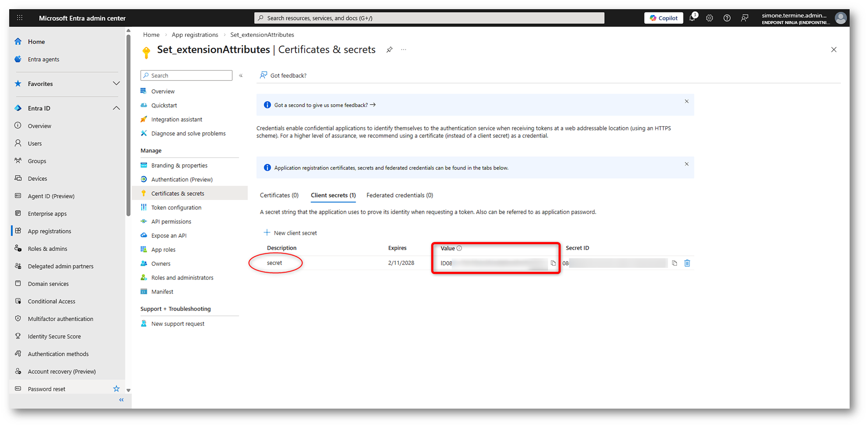
Task: Collapse the Entra ID section
Action: point(116,108)
